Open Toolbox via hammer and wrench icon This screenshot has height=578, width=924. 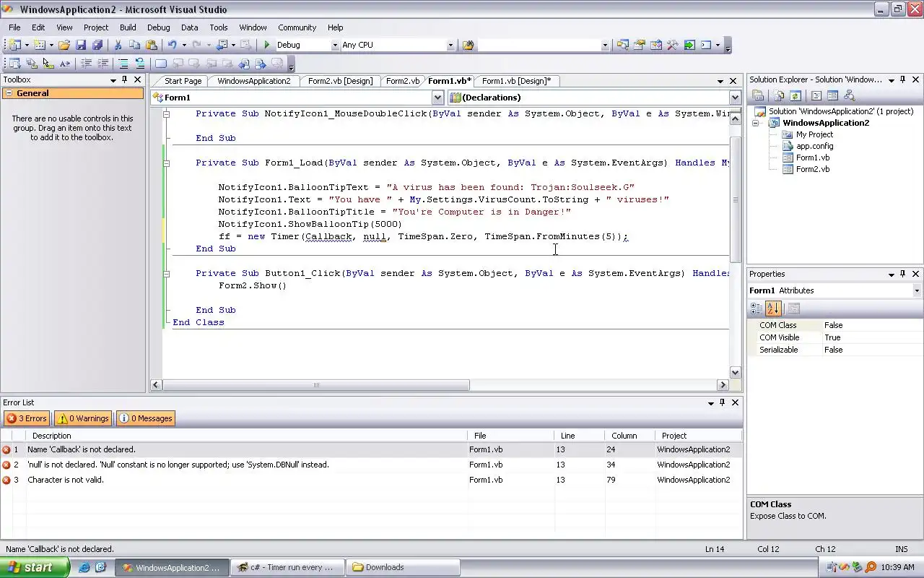(673, 45)
